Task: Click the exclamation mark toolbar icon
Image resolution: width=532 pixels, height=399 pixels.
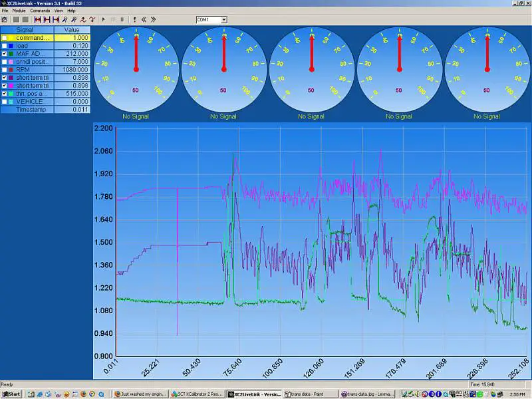Action: (135, 20)
